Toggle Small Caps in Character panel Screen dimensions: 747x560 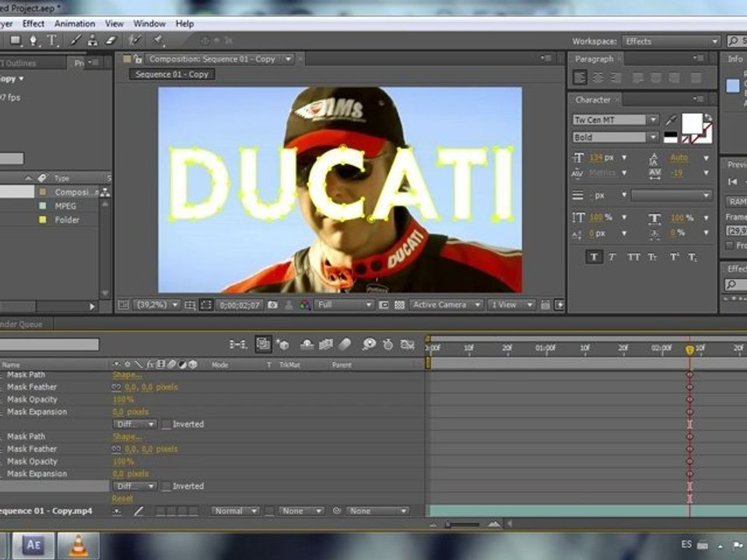pos(652,257)
